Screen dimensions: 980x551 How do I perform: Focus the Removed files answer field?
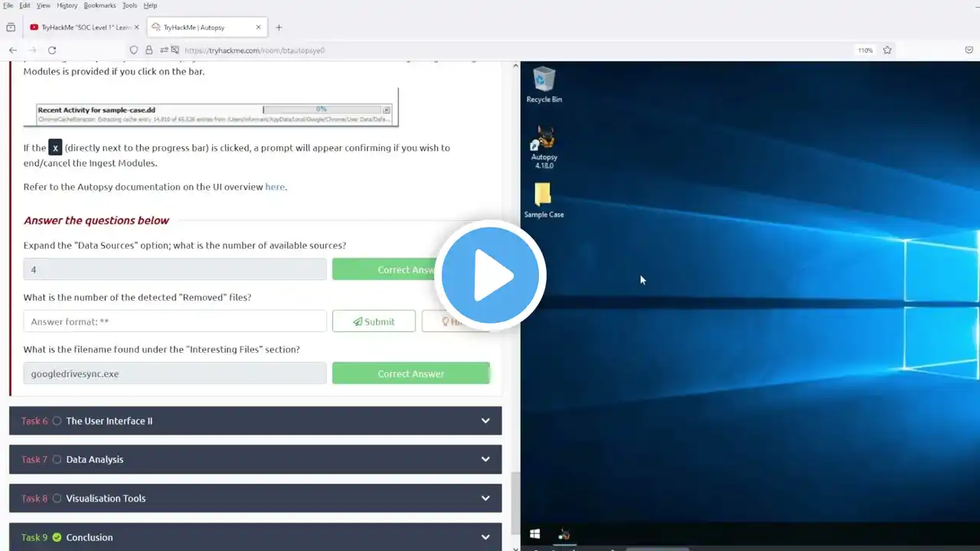pos(175,321)
